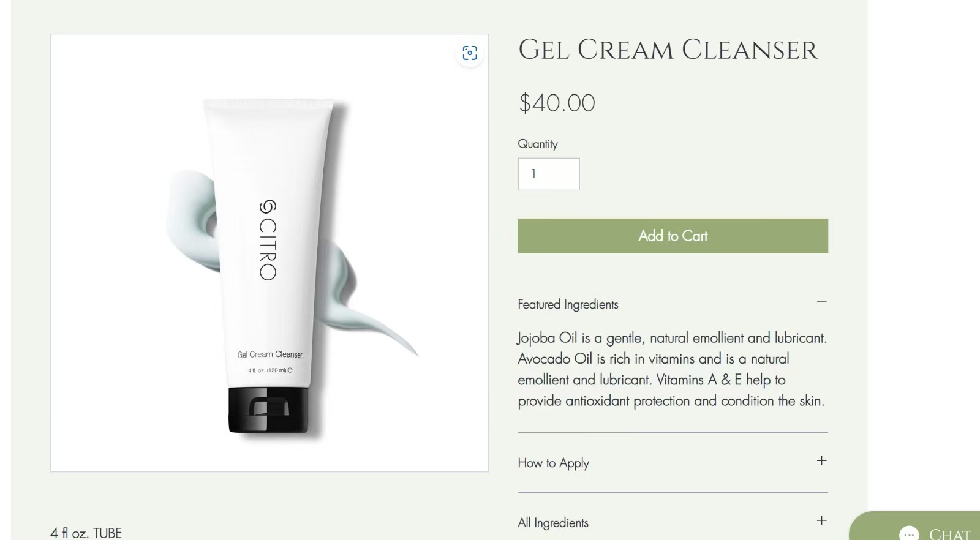Expand the All Ingredients section label
The width and height of the screenshot is (980, 540).
coord(553,523)
